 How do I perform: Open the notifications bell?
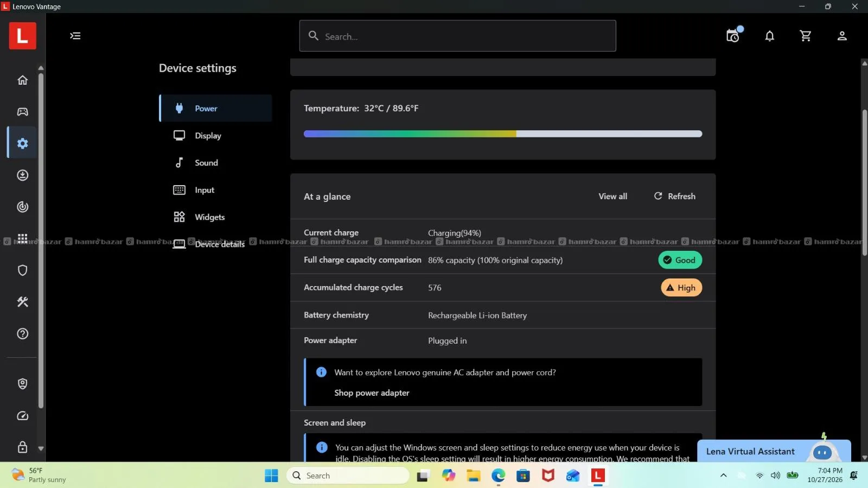[769, 36]
